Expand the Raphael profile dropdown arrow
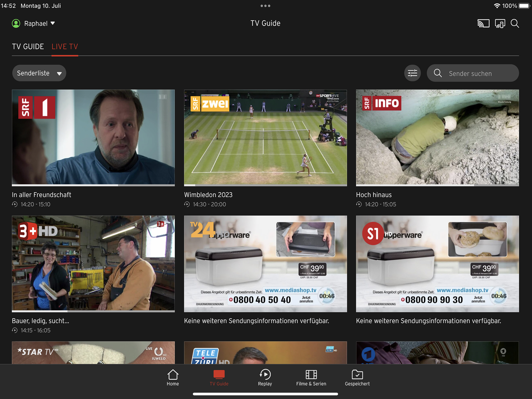This screenshot has width=532, height=399. (53, 23)
